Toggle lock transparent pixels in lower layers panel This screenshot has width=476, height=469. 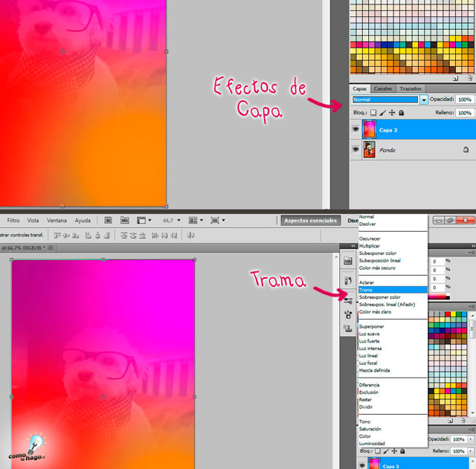coord(378,451)
